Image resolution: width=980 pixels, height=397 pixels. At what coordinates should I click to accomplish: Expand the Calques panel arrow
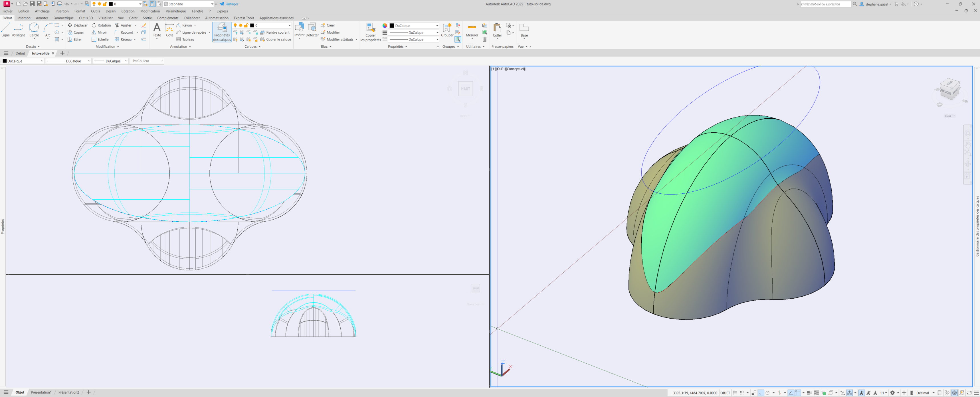259,46
